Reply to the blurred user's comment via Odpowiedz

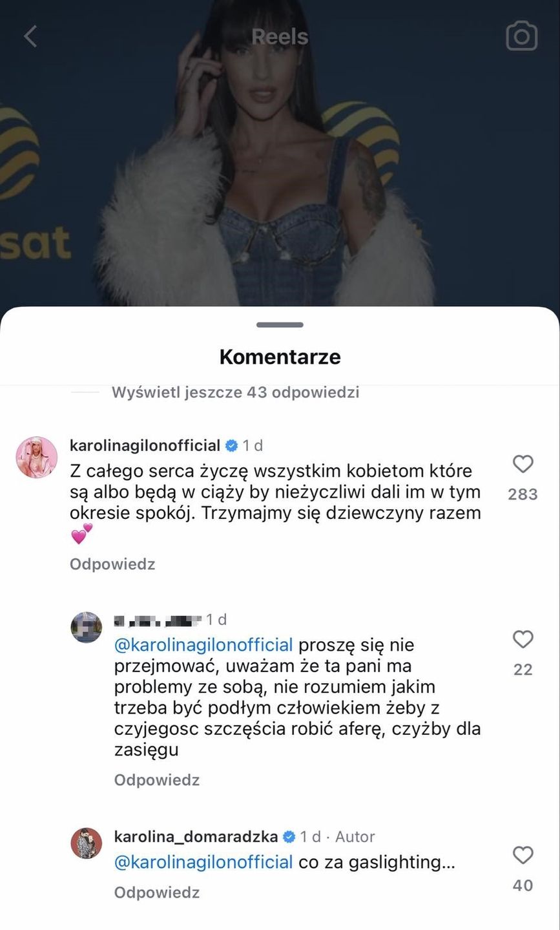pos(157,780)
